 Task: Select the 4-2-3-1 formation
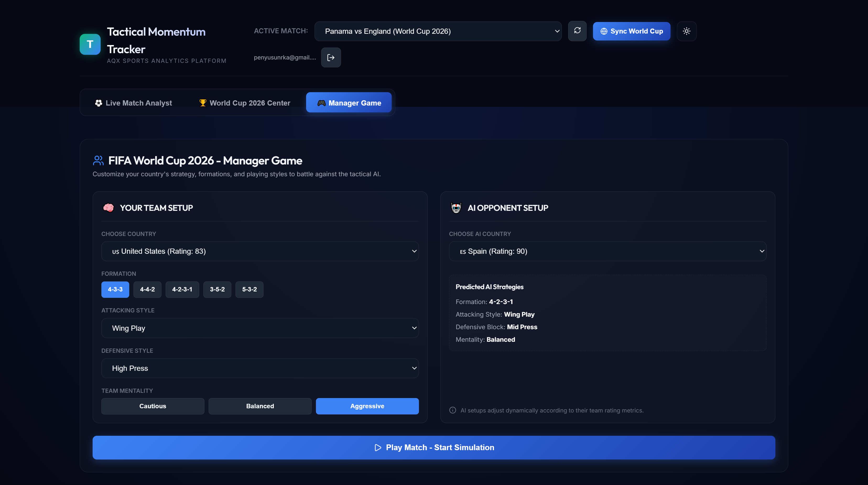tap(182, 289)
